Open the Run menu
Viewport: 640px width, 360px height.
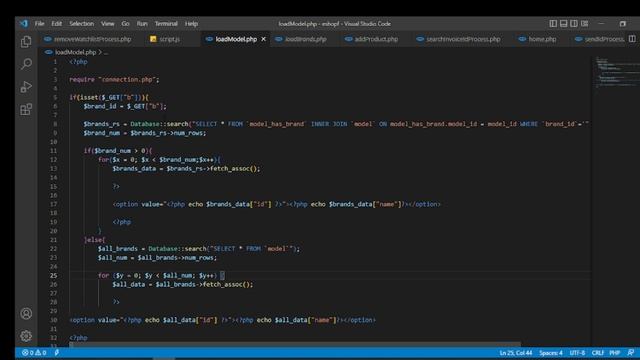click(142, 24)
